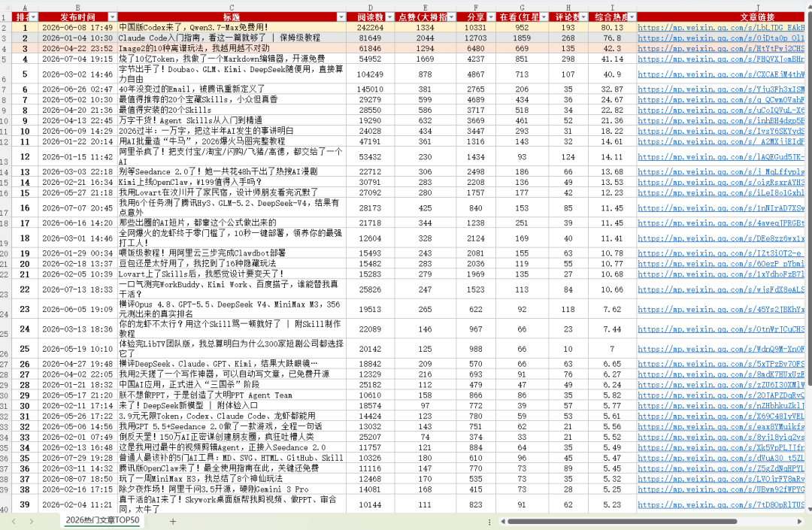
Task: Open the 阅读数 column filter dropdown
Action: click(x=390, y=17)
